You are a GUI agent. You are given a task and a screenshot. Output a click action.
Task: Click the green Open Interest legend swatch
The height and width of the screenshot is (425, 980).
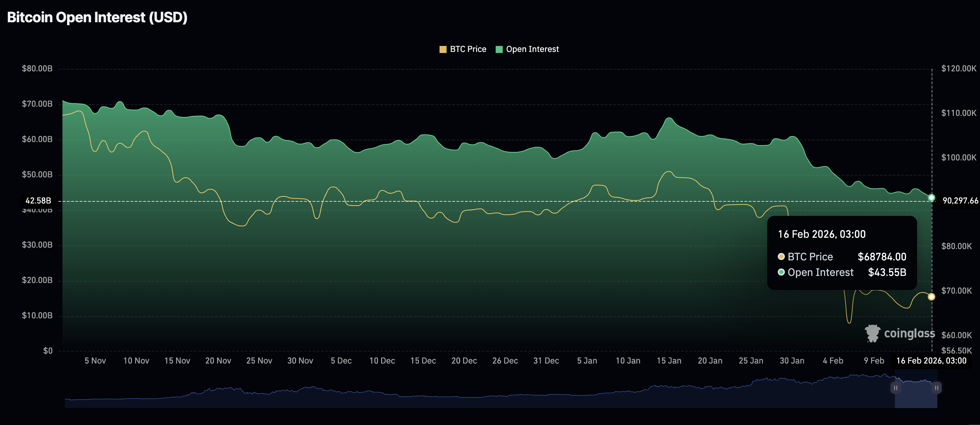(499, 49)
